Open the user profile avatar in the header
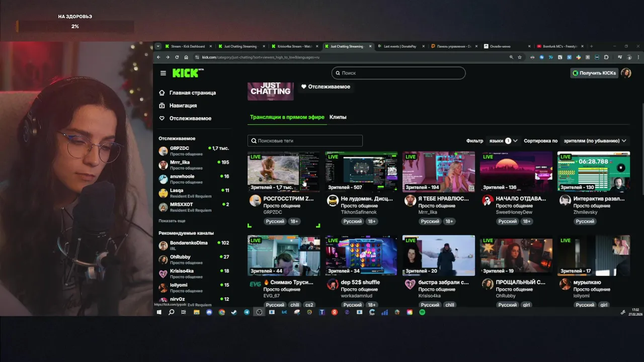The width and height of the screenshot is (644, 362). coord(626,73)
